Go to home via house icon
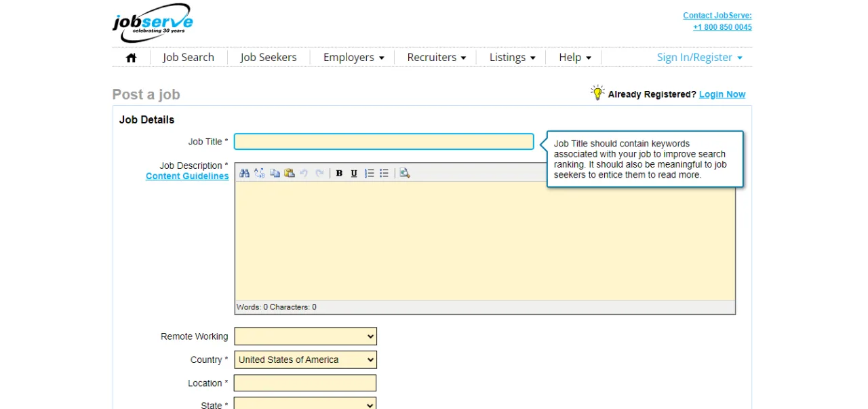Image resolution: width=868 pixels, height=409 pixels. pyautogui.click(x=132, y=58)
